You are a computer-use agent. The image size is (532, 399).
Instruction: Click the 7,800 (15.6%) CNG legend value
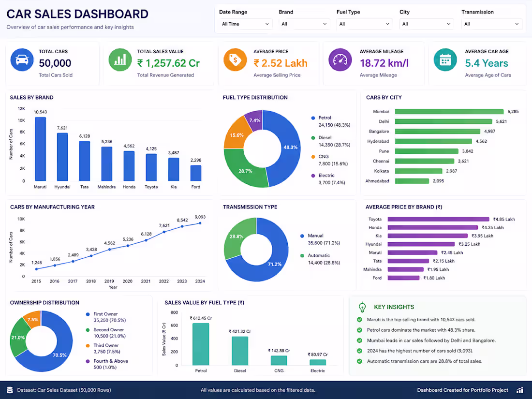click(x=333, y=164)
